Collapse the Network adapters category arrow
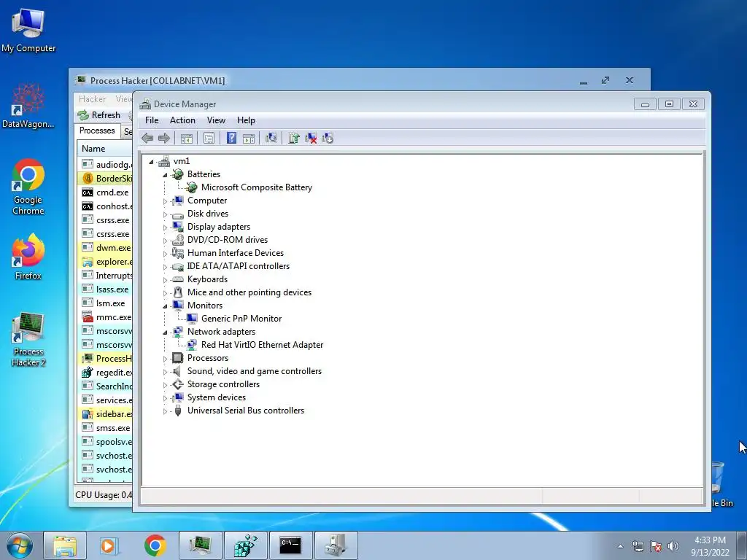The height and width of the screenshot is (560, 747). coord(165,332)
